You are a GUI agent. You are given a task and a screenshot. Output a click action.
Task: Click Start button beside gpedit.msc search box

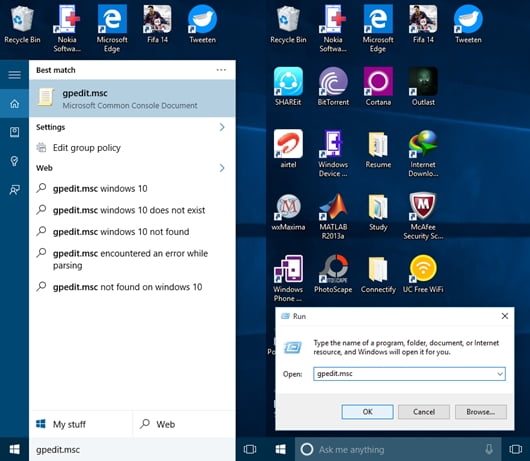point(14,449)
